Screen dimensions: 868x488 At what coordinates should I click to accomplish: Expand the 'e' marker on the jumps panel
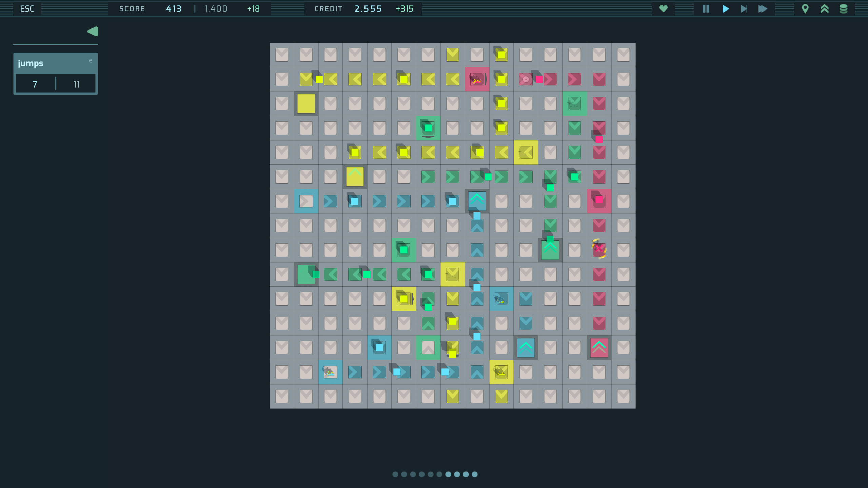pos(90,60)
